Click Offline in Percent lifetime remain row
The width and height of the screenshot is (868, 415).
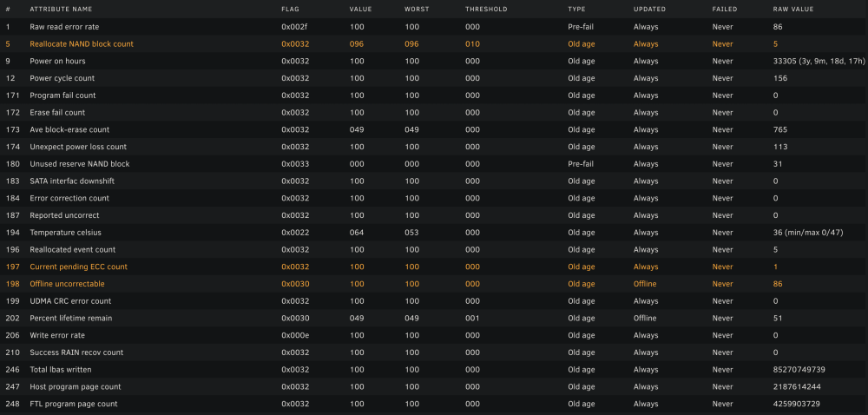[x=645, y=318]
